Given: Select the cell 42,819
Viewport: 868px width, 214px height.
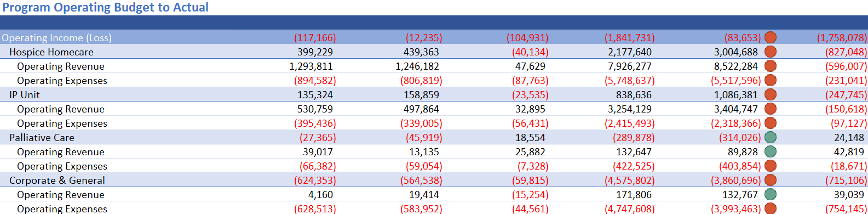Looking at the screenshot, I should (x=849, y=152).
